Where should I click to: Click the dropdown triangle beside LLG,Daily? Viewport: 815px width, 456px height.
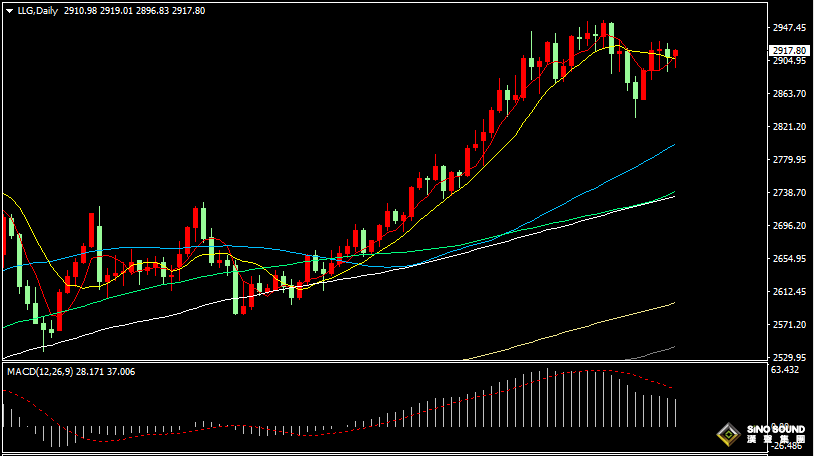pyautogui.click(x=9, y=11)
